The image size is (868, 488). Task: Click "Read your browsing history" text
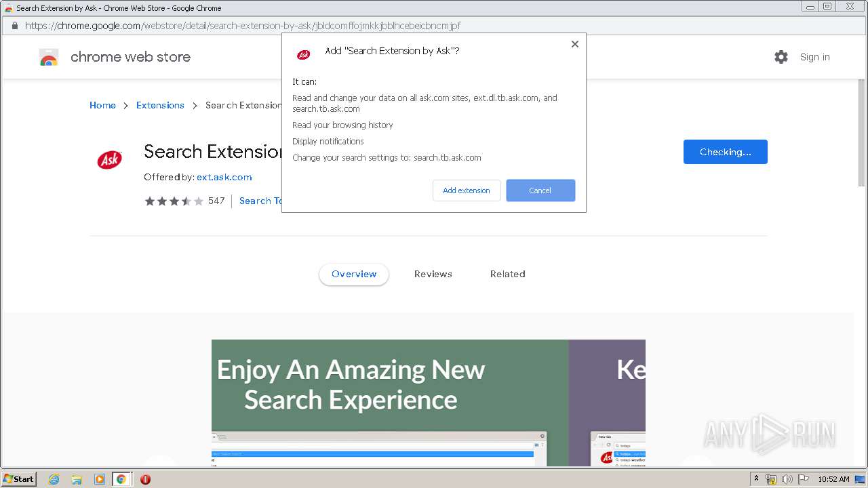pyautogui.click(x=342, y=125)
